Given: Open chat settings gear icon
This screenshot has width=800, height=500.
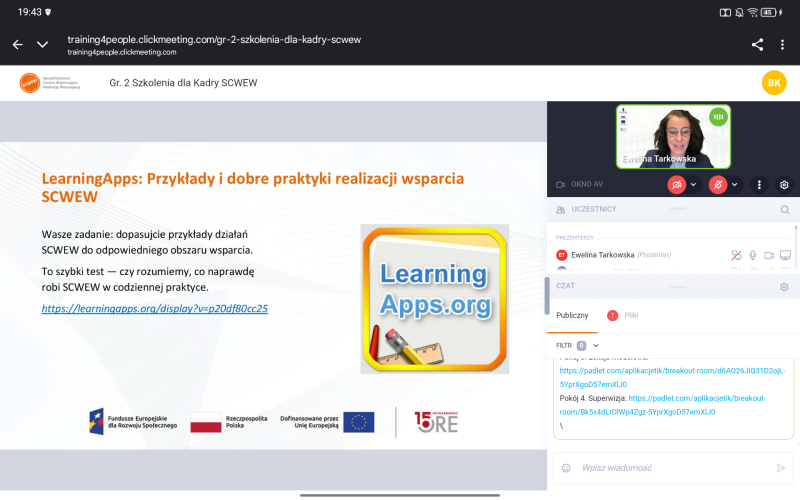Looking at the screenshot, I should click(x=784, y=287).
